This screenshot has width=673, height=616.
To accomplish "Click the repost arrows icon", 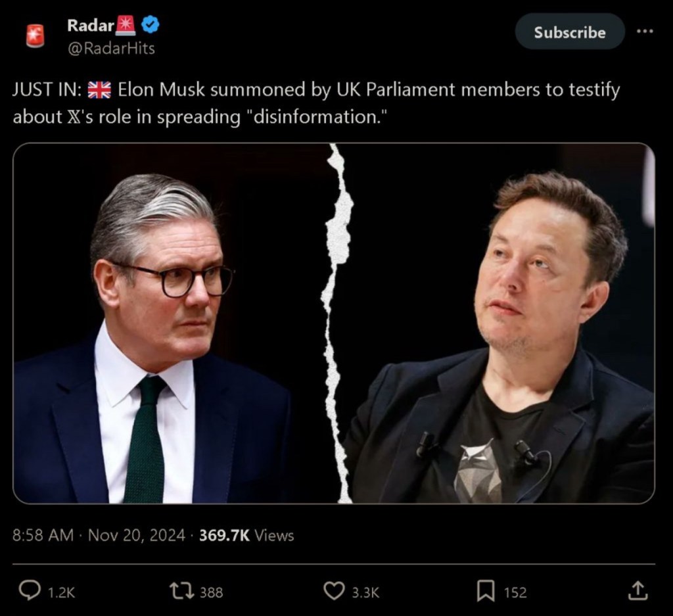I will (181, 591).
